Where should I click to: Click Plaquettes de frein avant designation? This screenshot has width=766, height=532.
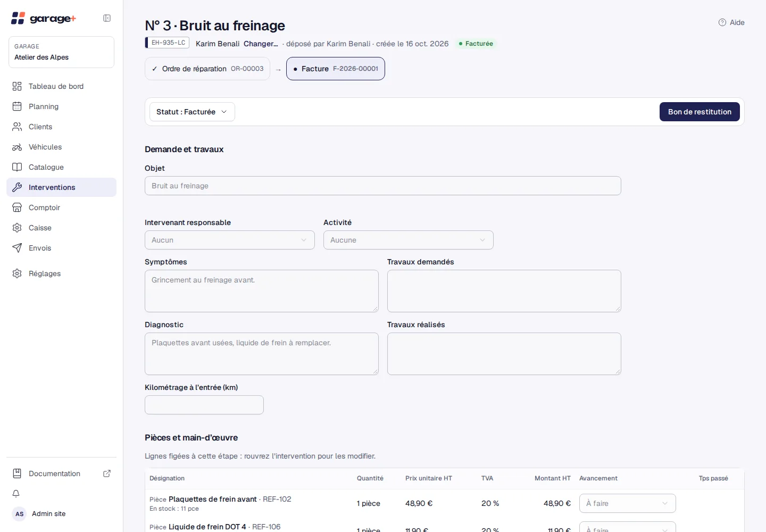tap(213, 499)
